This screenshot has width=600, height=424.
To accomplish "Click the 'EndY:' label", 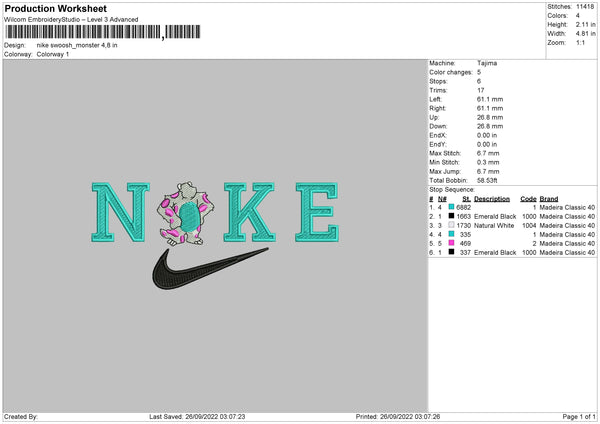I will [438, 144].
